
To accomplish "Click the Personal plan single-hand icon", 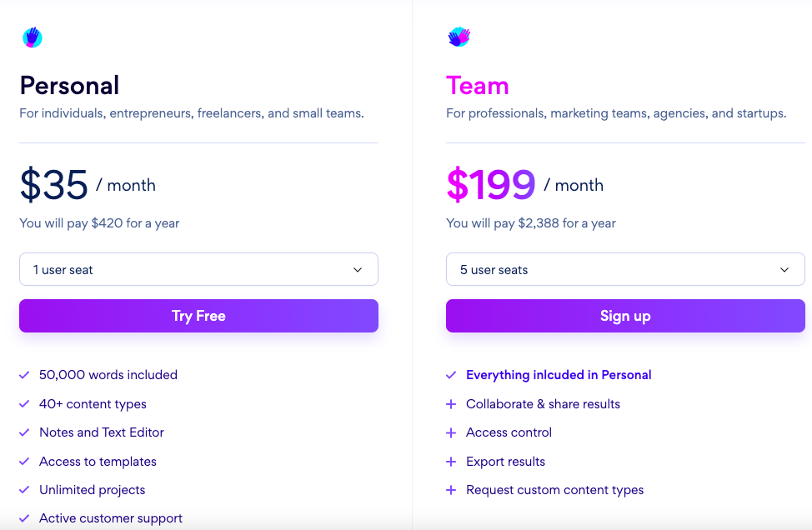I will 33,37.
